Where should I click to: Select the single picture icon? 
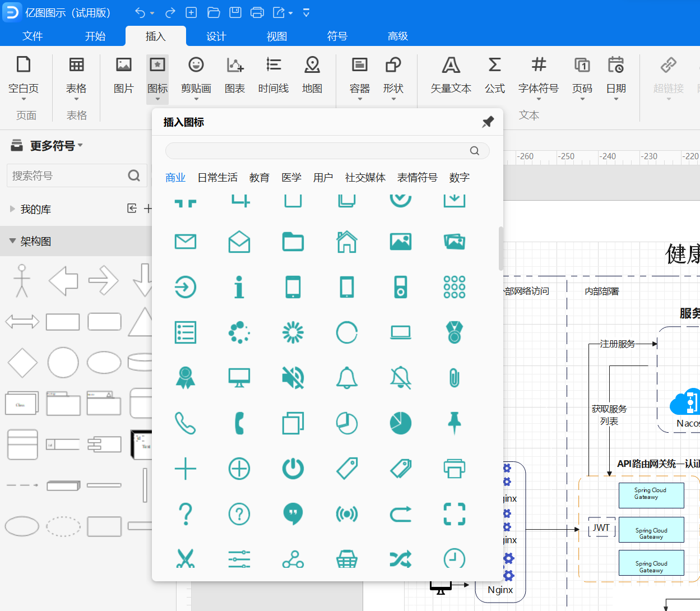tap(401, 242)
